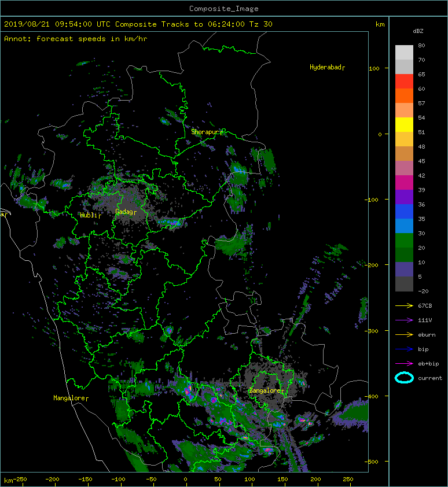This screenshot has height=487, width=448.
Task: Pick the blue 35 dBZ color swatch
Action: click(x=404, y=212)
